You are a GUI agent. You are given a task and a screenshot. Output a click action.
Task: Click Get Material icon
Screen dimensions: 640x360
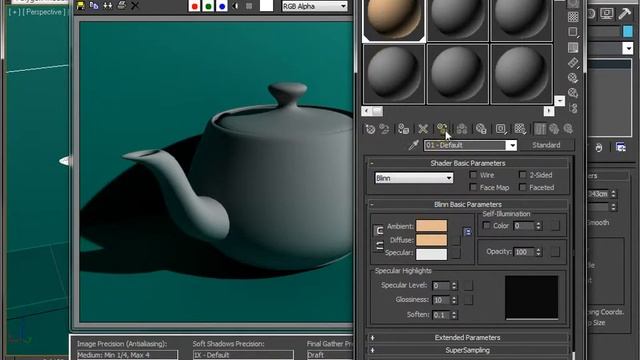click(x=370, y=129)
